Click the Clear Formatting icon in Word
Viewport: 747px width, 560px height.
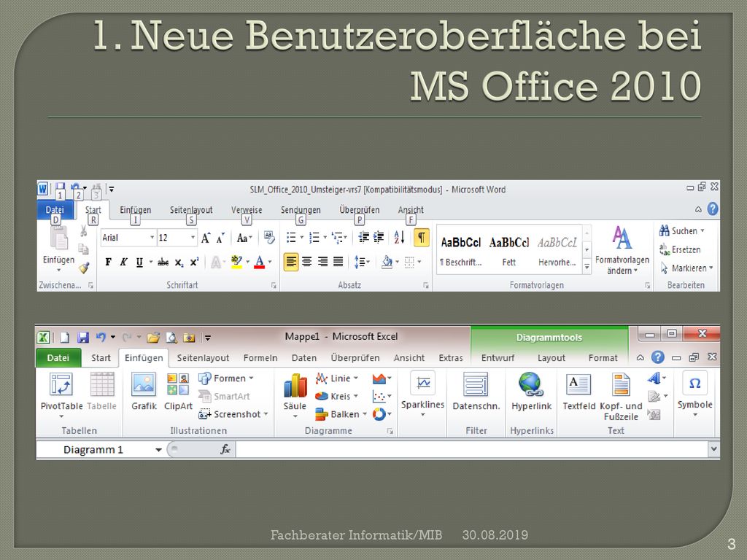(269, 238)
